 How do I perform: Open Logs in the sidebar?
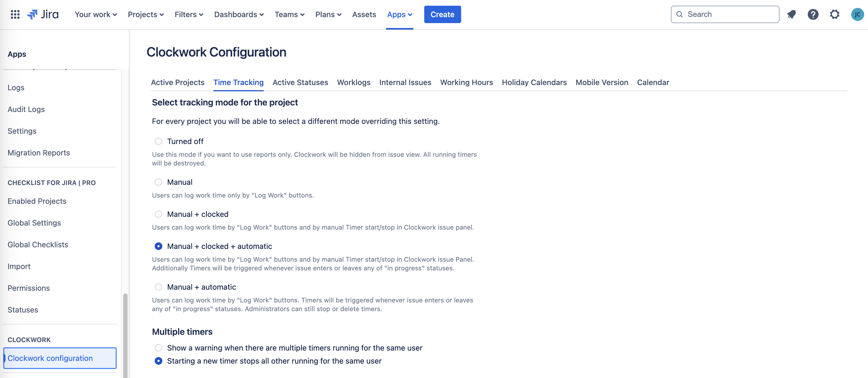(x=16, y=88)
